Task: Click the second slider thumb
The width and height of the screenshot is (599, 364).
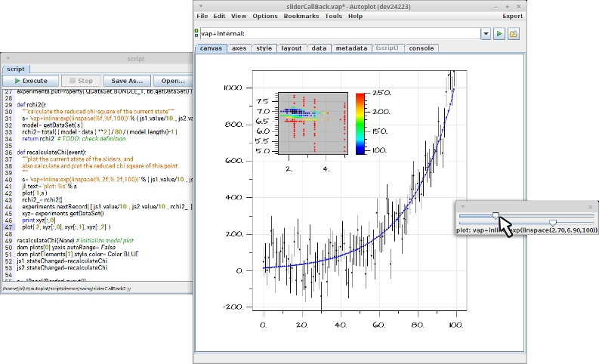Action: 553,223
